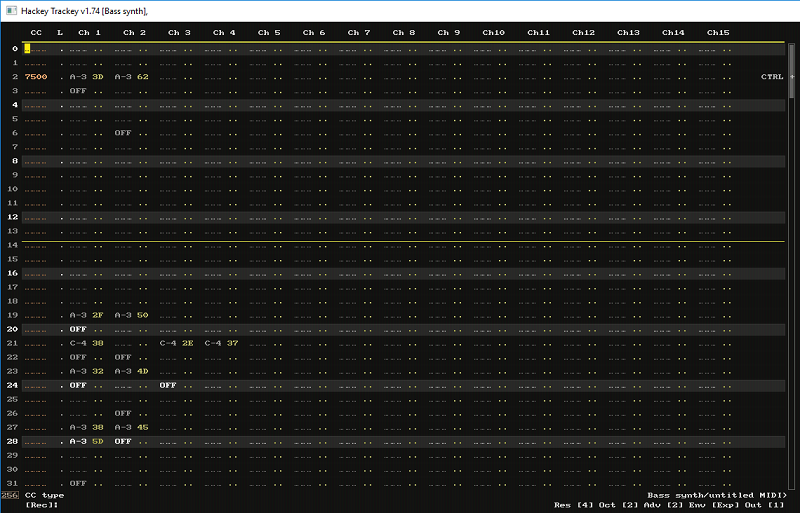Select velocity 45 in row 27 of Ch 2
This screenshot has height=513, width=800.
coord(142,427)
